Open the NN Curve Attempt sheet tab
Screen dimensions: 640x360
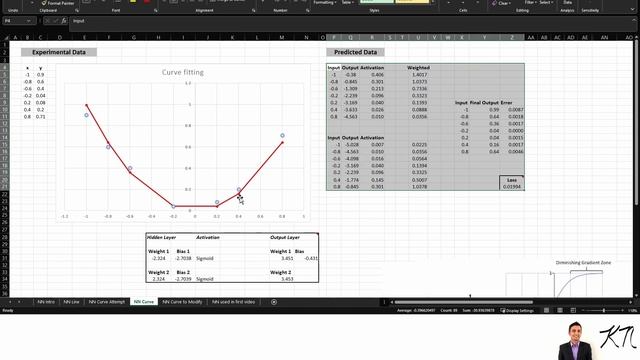pyautogui.click(x=107, y=302)
